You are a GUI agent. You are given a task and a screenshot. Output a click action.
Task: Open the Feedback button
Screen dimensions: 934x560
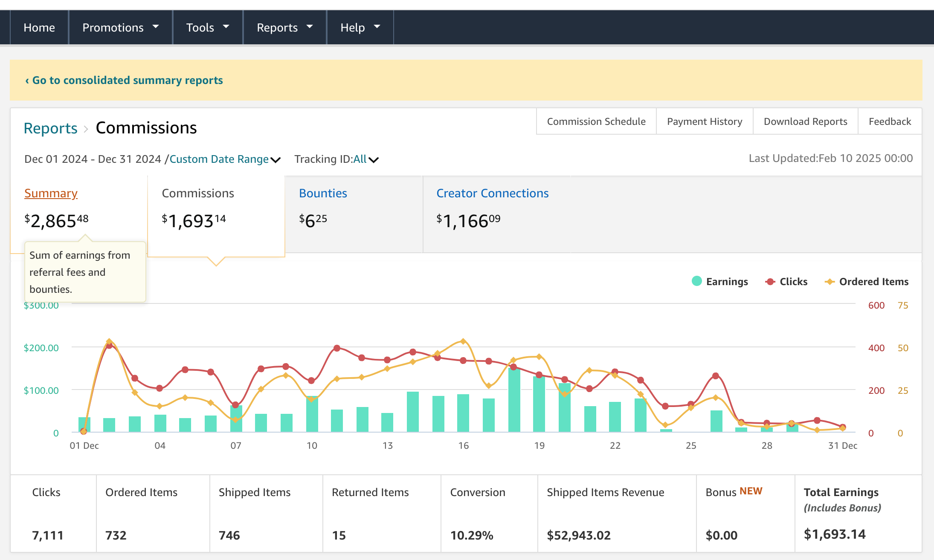click(x=890, y=121)
